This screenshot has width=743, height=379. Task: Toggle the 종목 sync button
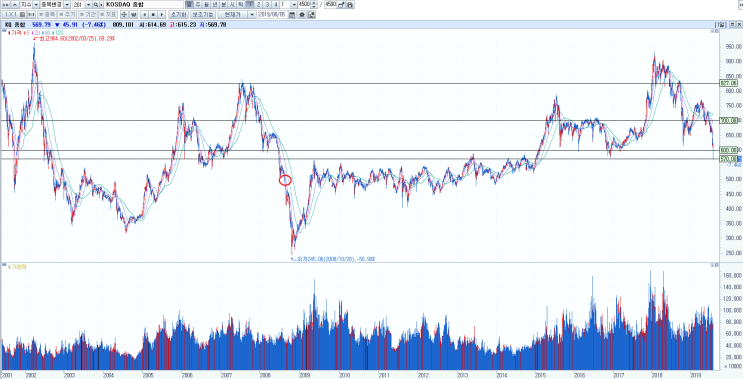(47, 15)
